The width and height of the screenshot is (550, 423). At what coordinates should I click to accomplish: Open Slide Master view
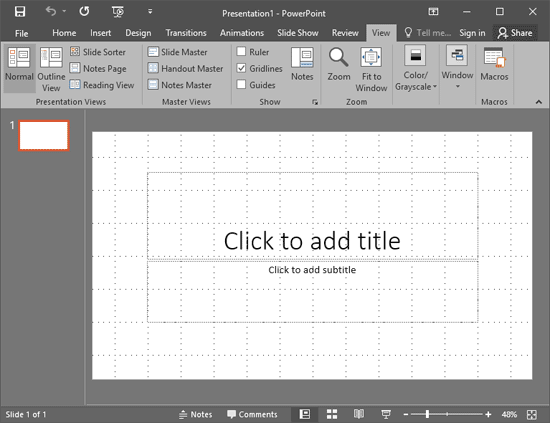pos(177,52)
